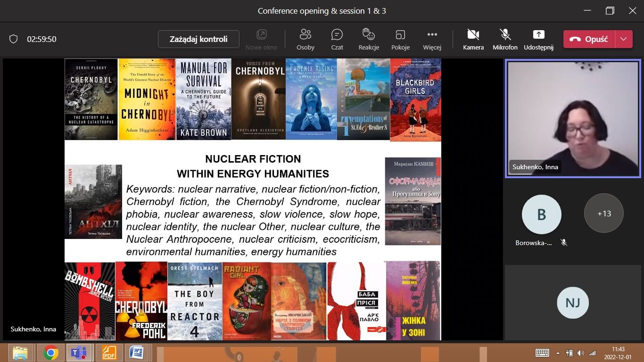Click the Zażądaj kontroli button
The height and width of the screenshot is (362, 644).
(198, 39)
